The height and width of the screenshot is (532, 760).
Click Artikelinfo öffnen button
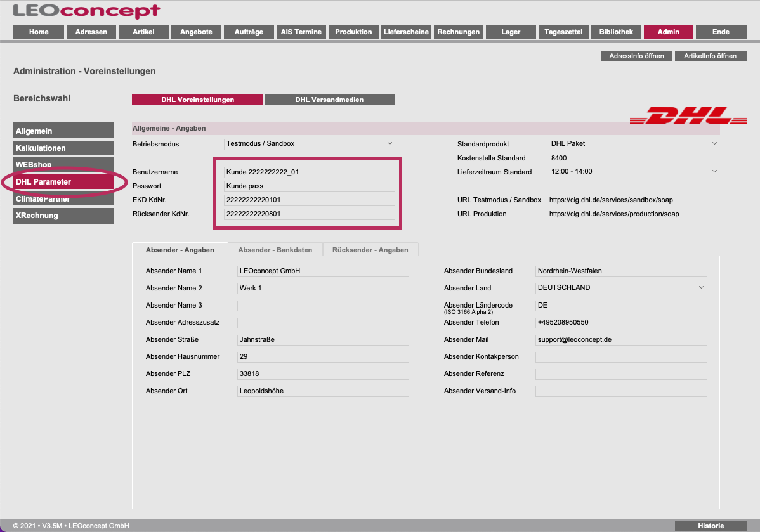point(710,56)
